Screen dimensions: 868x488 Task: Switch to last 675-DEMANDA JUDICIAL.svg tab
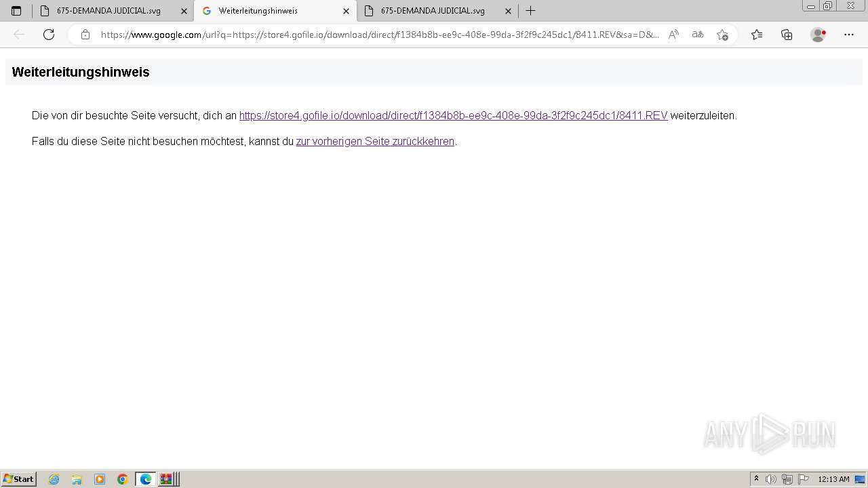pyautogui.click(x=437, y=11)
